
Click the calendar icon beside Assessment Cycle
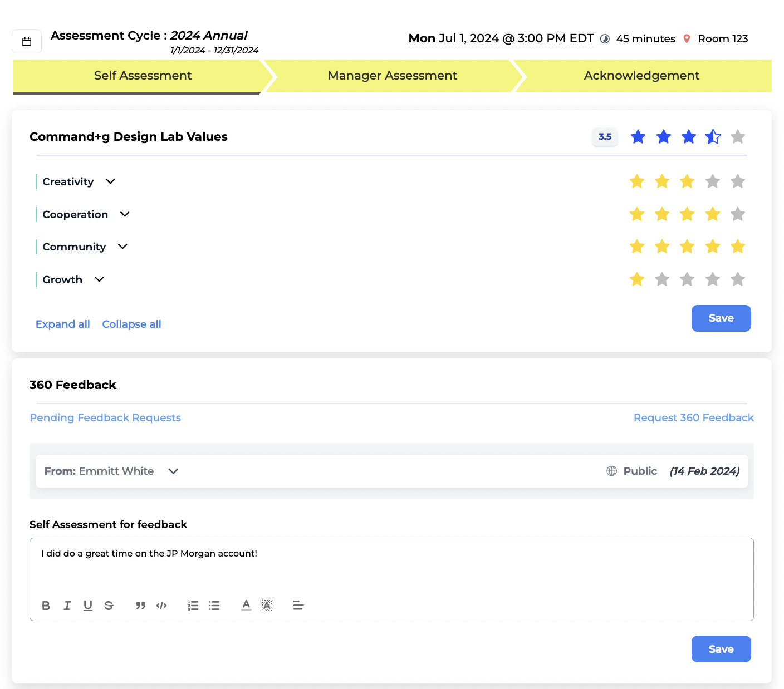coord(27,42)
